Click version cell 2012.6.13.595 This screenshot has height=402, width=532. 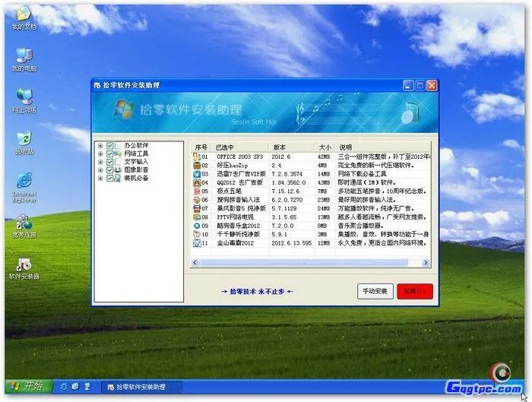(291, 243)
